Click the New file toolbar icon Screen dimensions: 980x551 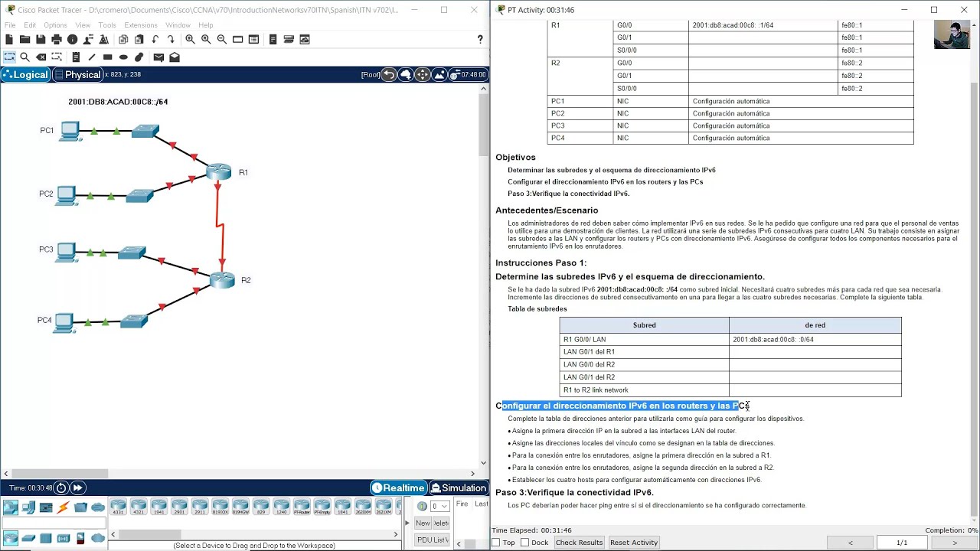click(x=9, y=39)
